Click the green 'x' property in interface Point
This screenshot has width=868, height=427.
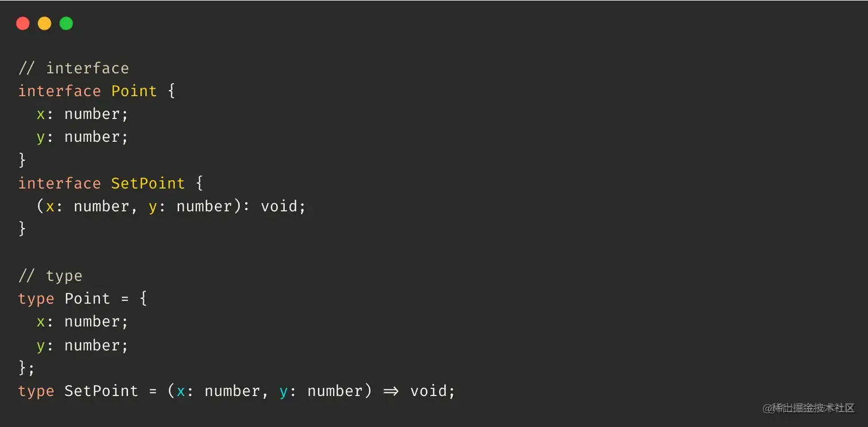41,114
